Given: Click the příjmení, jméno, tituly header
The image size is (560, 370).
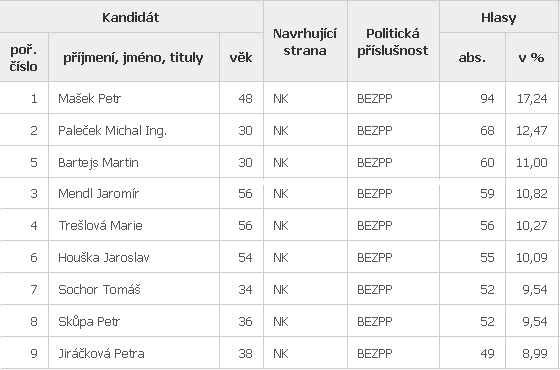Looking at the screenshot, I should tap(134, 57).
